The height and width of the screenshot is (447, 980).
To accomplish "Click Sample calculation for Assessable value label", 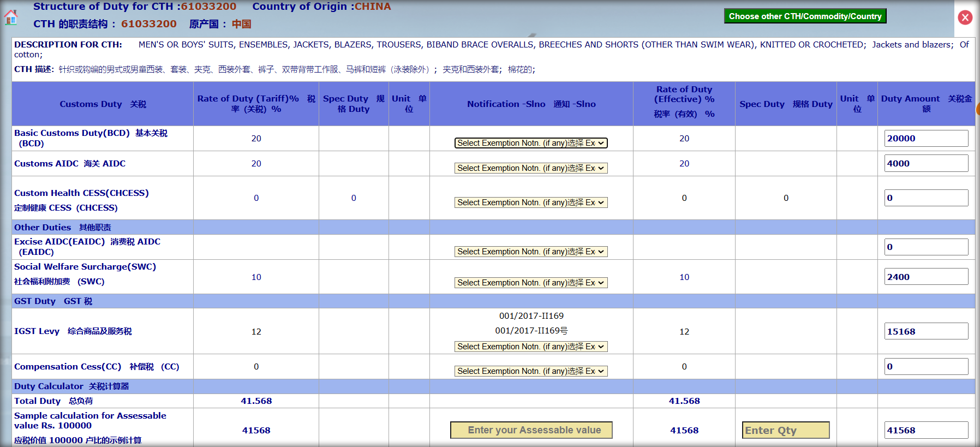I will coord(90,420).
